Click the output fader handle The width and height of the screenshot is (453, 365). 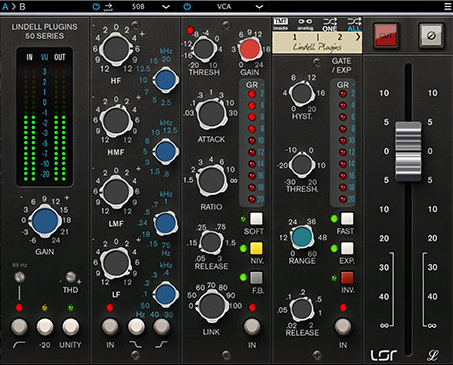click(408, 151)
